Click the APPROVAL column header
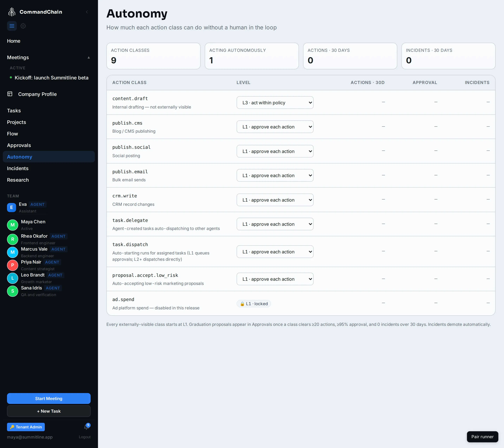 tap(425, 83)
